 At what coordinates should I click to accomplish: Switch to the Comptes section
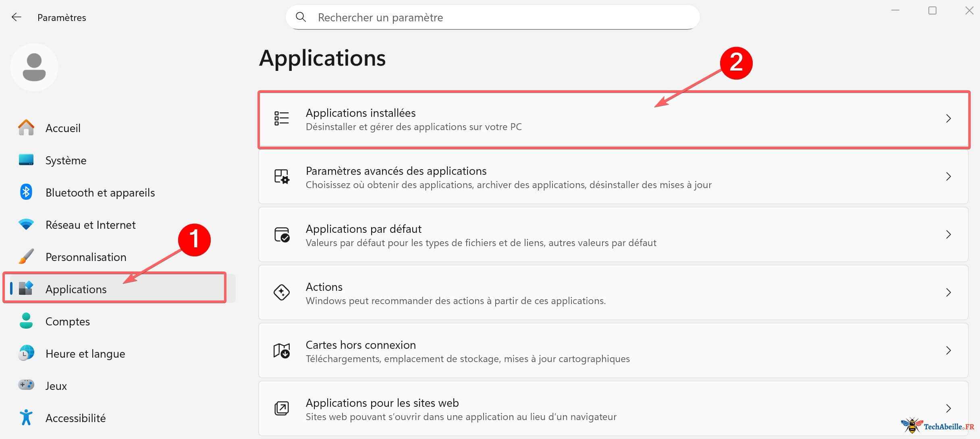(x=67, y=321)
